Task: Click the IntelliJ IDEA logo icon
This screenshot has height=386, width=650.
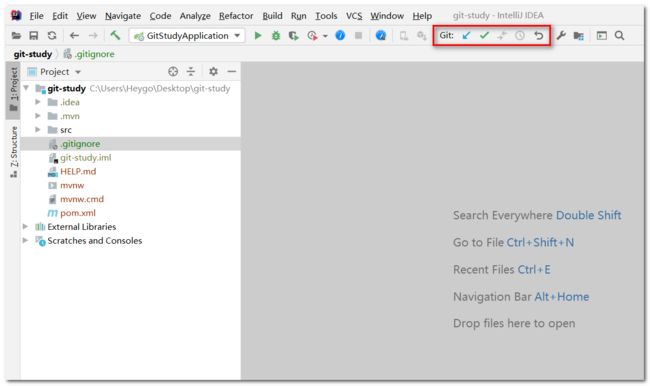Action: coord(16,16)
